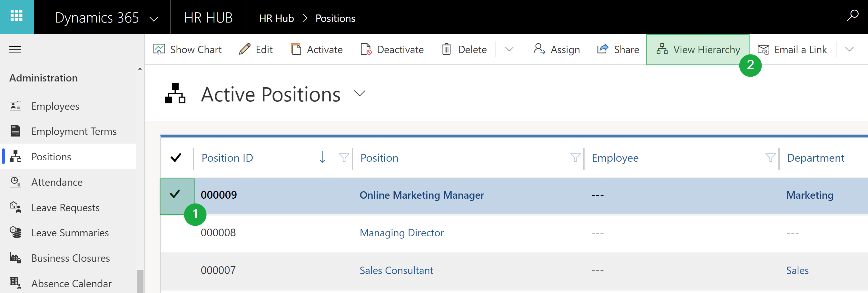Click the Delete trash can icon

446,50
